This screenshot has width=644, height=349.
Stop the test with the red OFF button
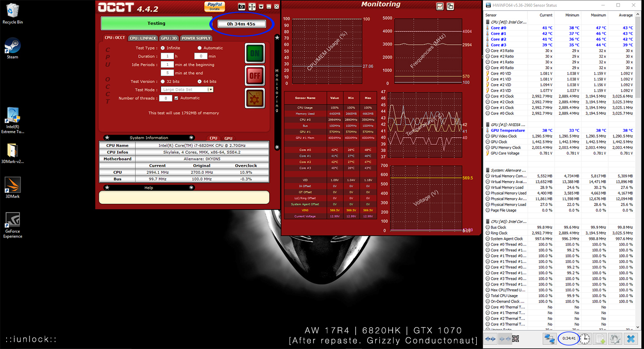click(x=255, y=76)
